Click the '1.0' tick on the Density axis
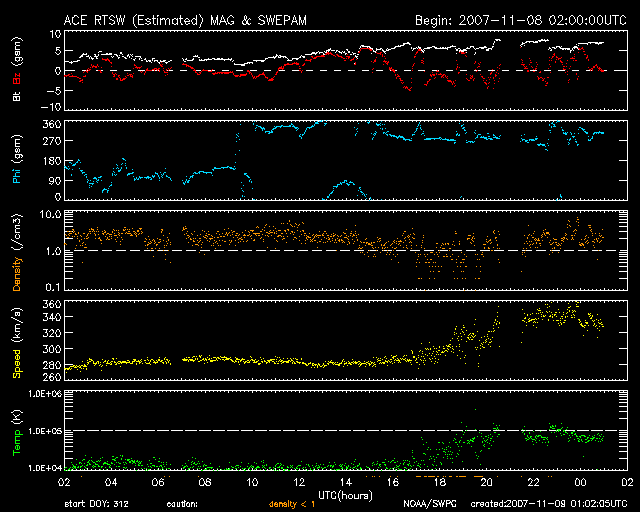Screen dimensions: 640x512 click(x=53, y=252)
